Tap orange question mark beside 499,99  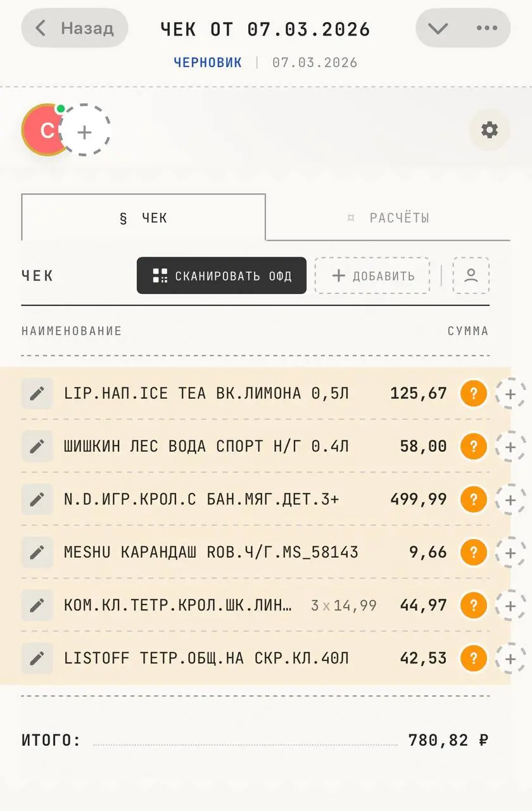[474, 499]
